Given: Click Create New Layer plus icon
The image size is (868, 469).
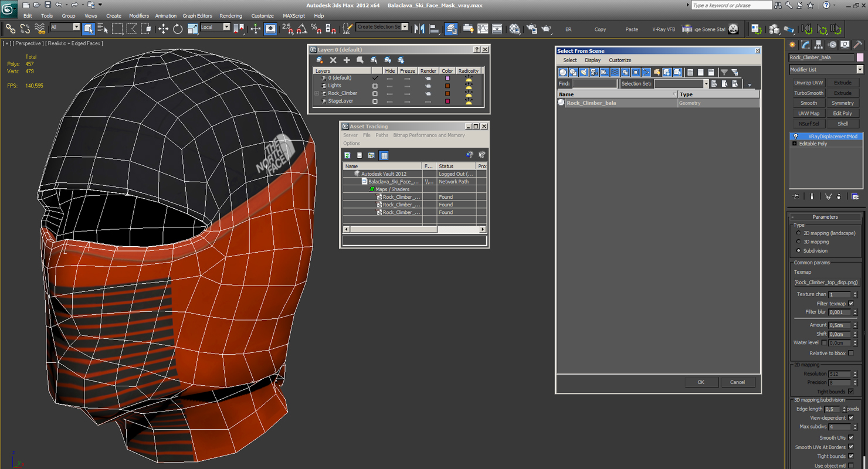Looking at the screenshot, I should pos(347,60).
